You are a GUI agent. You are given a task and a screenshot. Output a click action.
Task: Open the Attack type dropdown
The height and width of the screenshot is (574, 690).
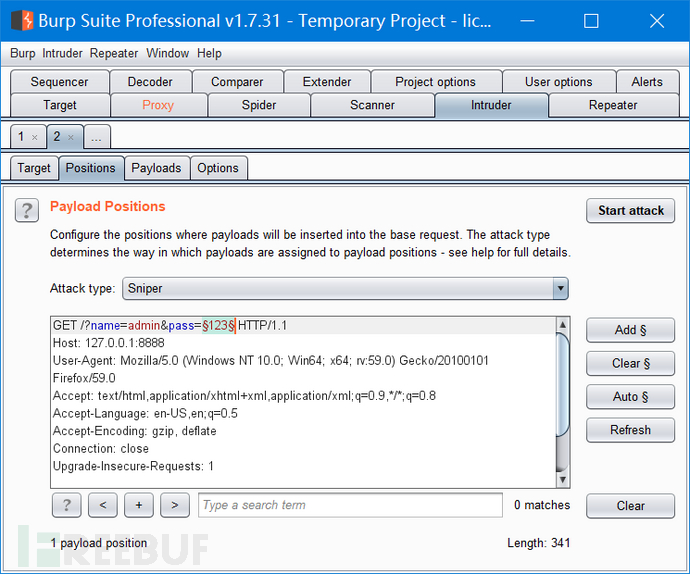click(345, 288)
